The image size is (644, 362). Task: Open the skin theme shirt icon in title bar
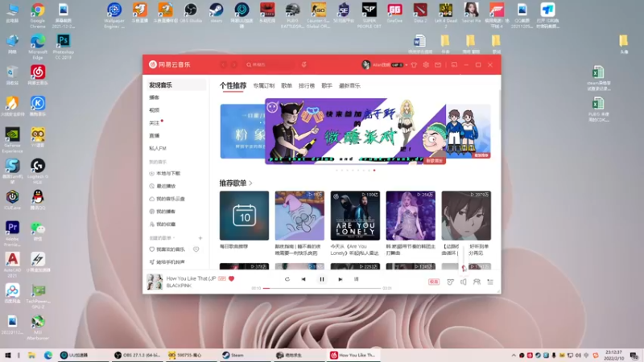click(x=414, y=65)
